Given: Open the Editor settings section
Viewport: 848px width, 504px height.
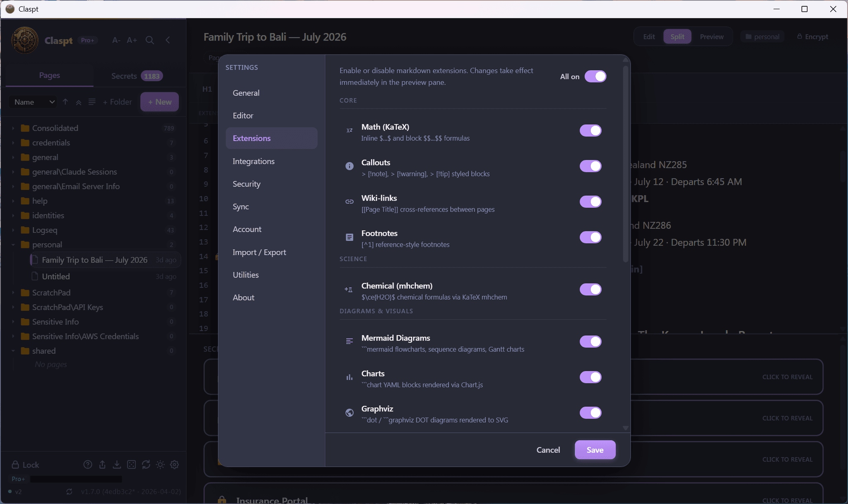Looking at the screenshot, I should pos(271,115).
